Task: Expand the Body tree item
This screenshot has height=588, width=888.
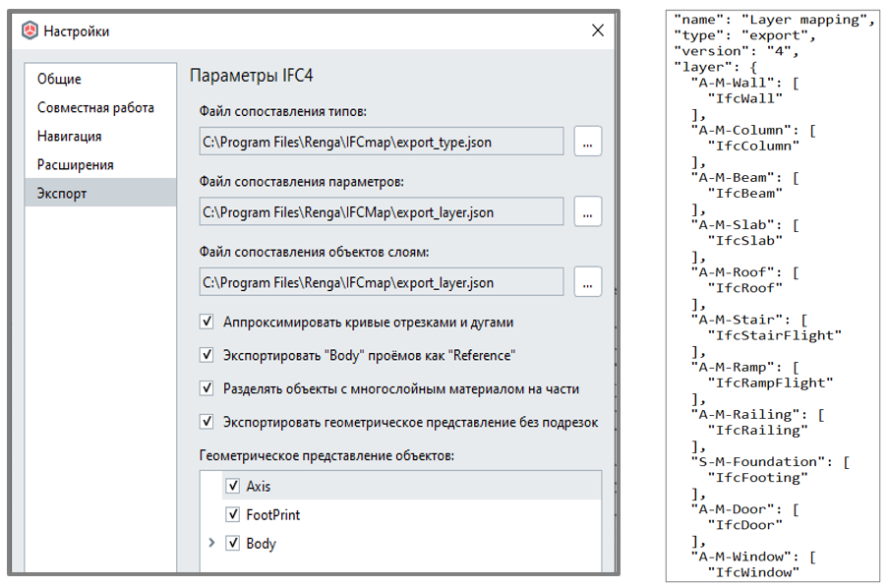Action: click(x=211, y=543)
